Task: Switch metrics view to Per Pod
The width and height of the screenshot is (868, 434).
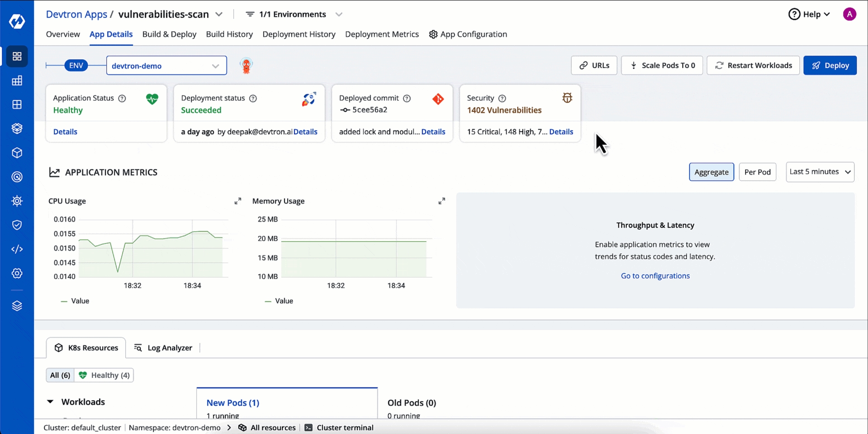Action: tap(757, 172)
